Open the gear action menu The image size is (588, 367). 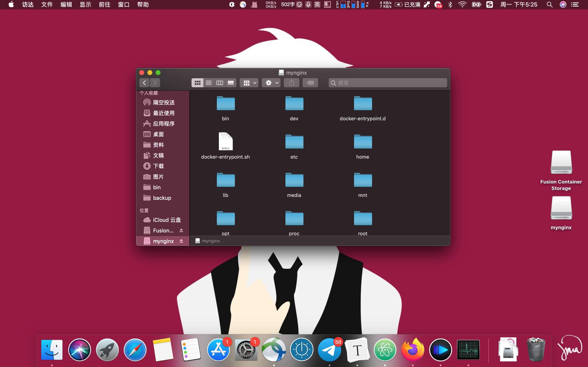(271, 83)
